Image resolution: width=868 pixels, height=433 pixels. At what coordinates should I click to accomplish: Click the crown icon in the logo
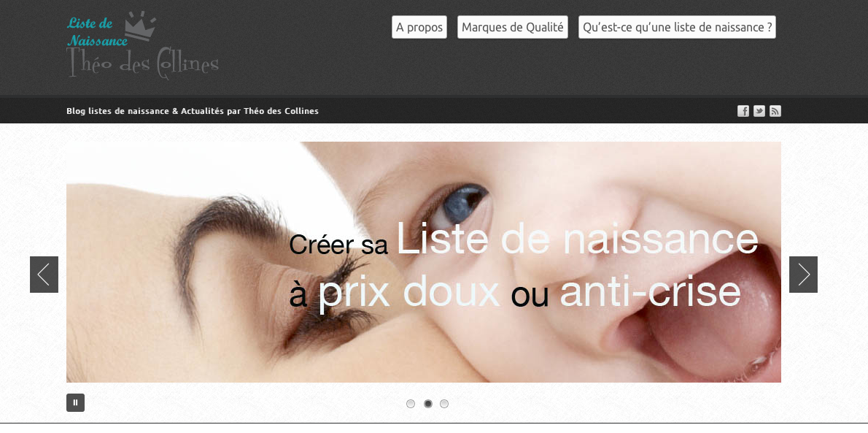(x=139, y=26)
